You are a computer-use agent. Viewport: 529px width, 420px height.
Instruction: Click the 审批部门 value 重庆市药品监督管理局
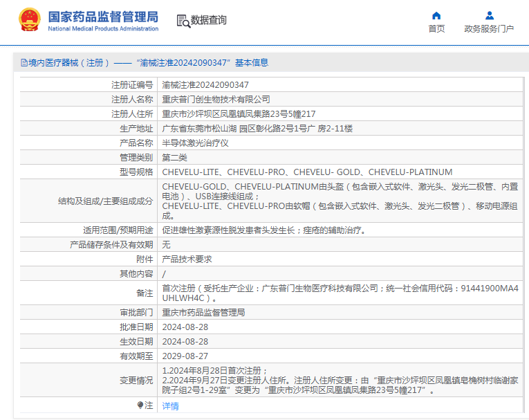point(203,312)
